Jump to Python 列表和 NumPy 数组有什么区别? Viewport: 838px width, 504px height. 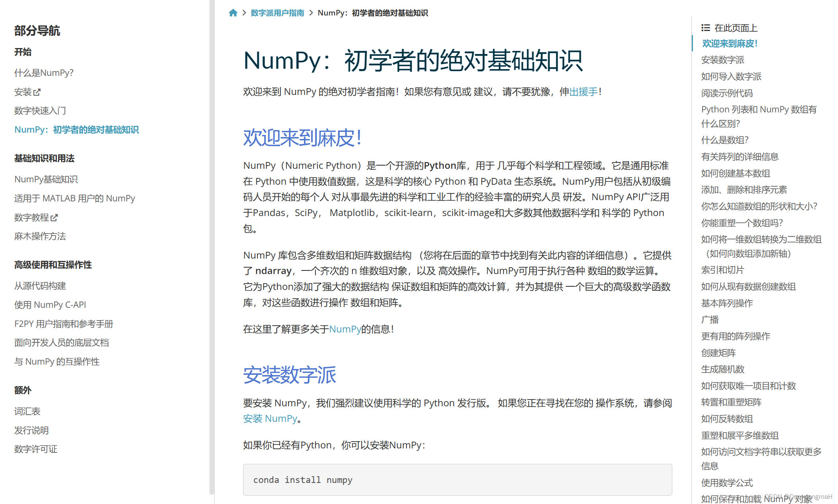(x=759, y=116)
